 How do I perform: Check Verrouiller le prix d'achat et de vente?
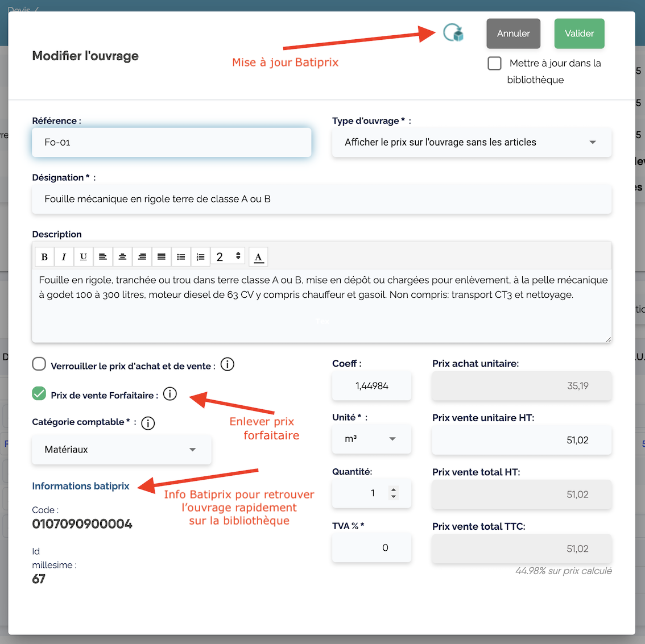coord(39,364)
